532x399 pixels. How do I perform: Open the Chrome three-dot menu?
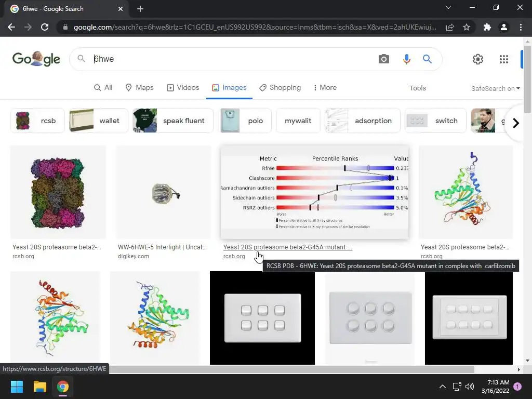click(521, 27)
